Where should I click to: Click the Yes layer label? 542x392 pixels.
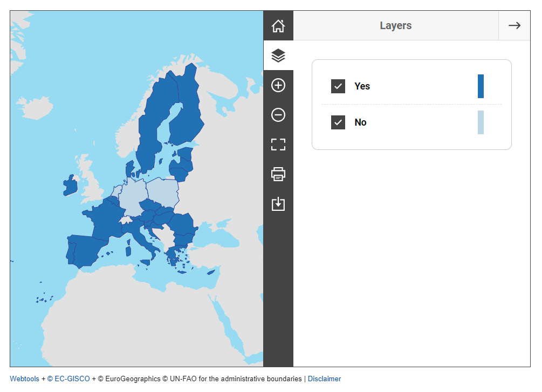[362, 86]
